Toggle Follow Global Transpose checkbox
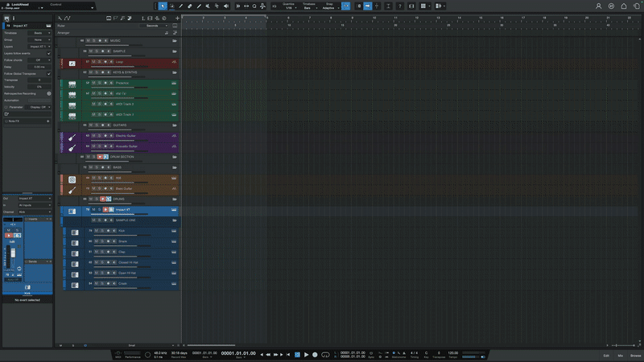This screenshot has height=362, width=644. coord(49,74)
